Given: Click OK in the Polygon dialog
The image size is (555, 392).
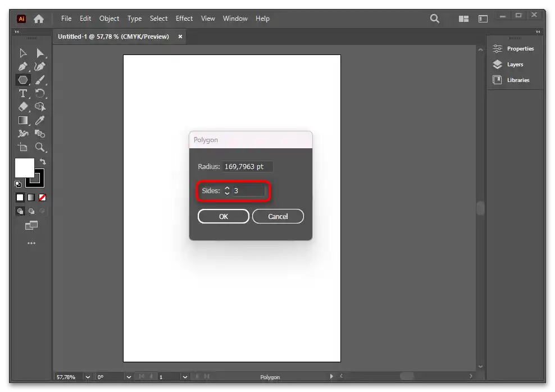Looking at the screenshot, I should point(224,217).
